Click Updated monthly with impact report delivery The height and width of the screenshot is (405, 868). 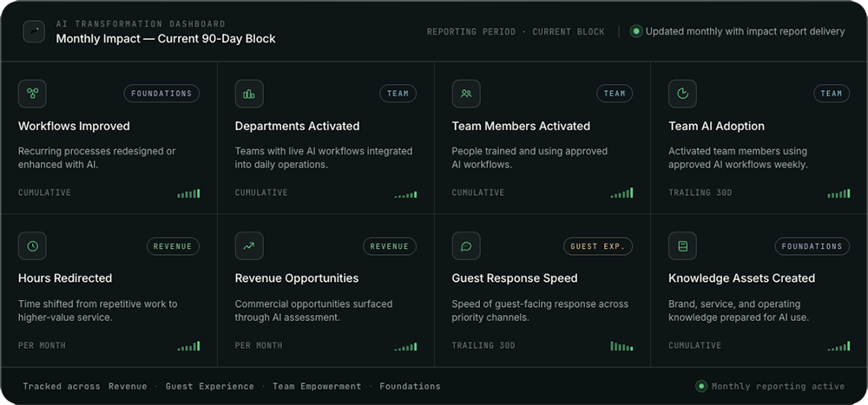pyautogui.click(x=745, y=31)
